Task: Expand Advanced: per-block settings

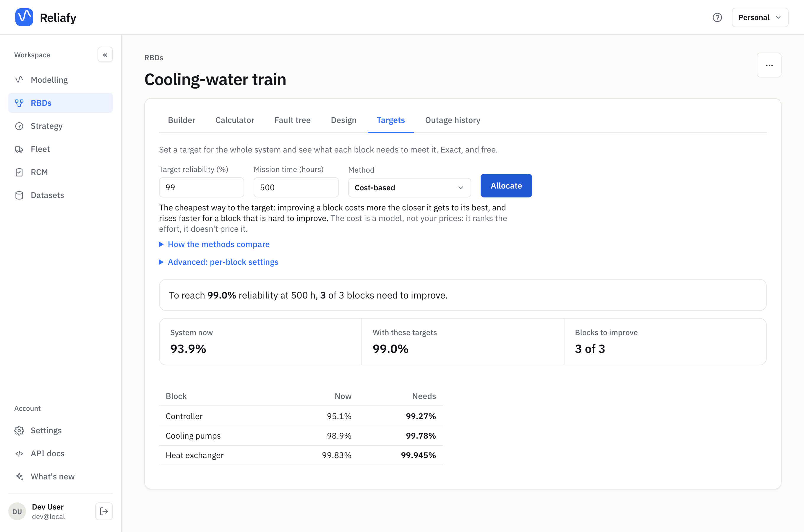Action: tap(219, 262)
